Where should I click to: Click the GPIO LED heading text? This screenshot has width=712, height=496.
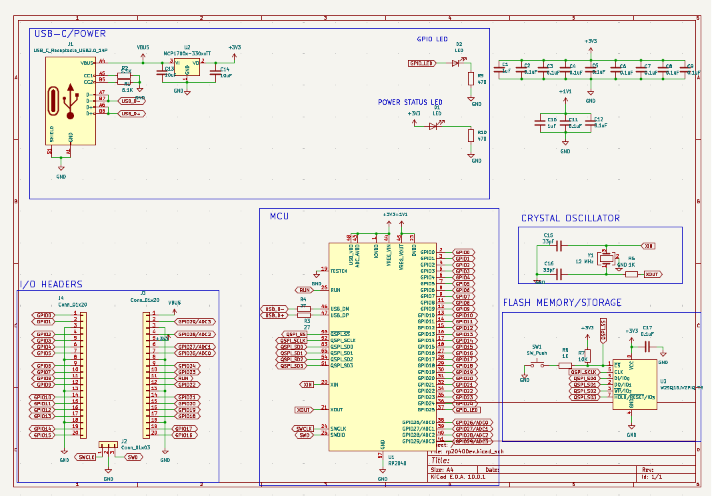click(432, 39)
